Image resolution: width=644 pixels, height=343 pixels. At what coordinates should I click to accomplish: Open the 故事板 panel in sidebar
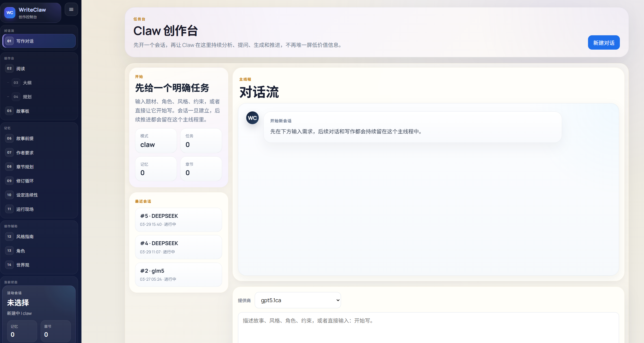click(x=39, y=111)
